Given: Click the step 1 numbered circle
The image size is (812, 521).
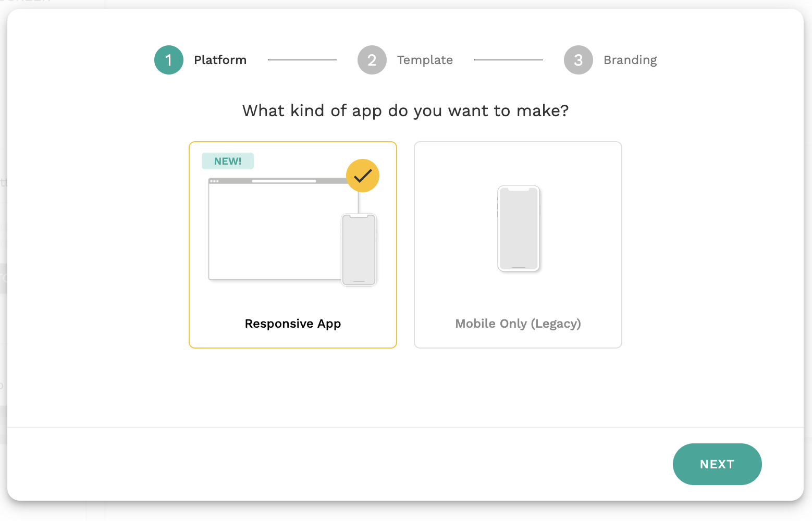Looking at the screenshot, I should pos(169,60).
